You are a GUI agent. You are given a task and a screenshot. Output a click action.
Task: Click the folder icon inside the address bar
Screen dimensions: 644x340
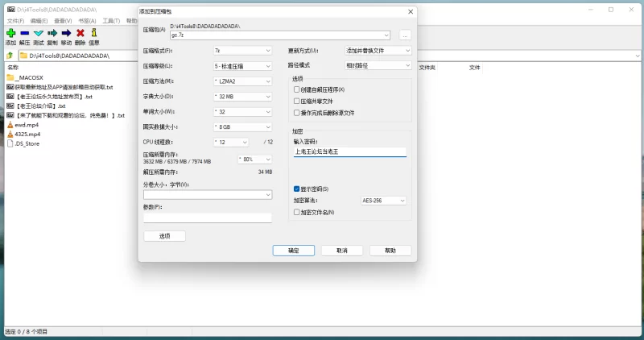[24, 56]
